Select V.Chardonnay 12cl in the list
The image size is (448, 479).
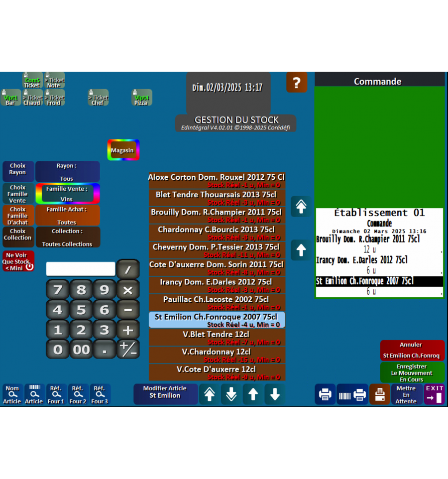tap(217, 355)
